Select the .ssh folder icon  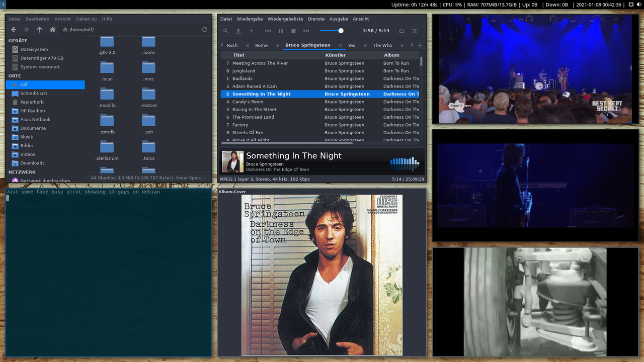pyautogui.click(x=148, y=120)
